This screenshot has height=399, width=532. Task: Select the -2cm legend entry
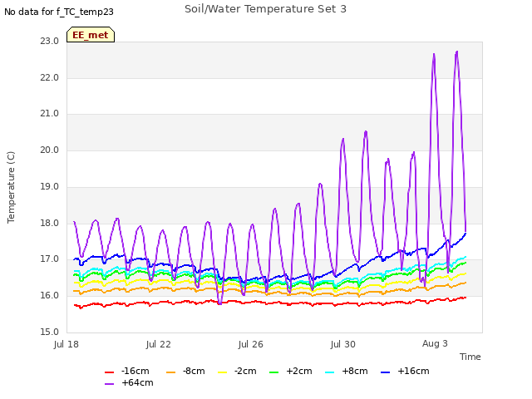click(237, 372)
